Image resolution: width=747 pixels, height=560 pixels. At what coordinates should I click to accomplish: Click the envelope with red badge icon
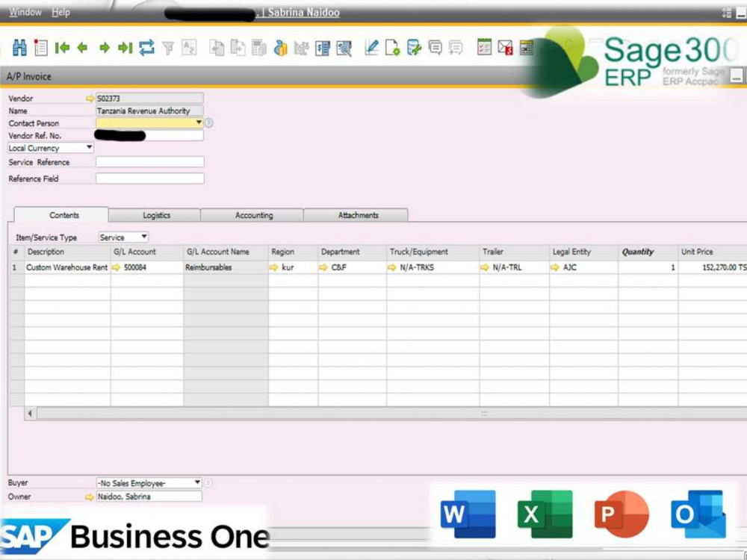click(506, 48)
